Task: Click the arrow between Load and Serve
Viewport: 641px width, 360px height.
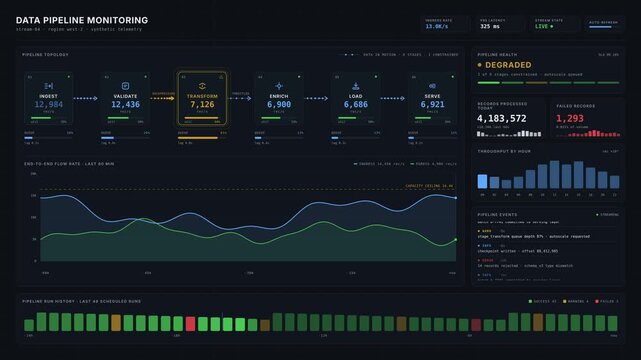Action: [x=393, y=98]
